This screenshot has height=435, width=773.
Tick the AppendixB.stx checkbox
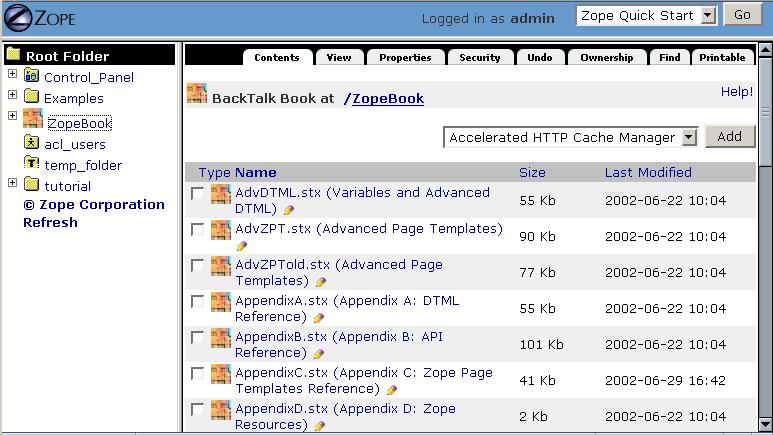197,337
